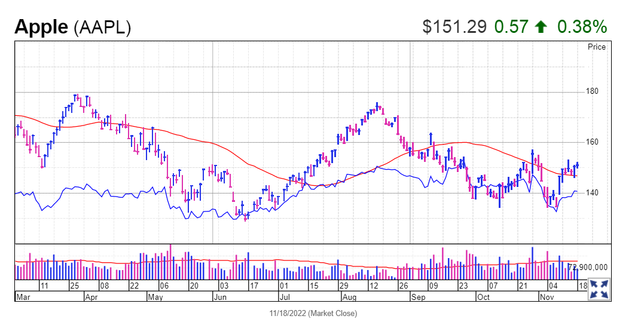Click the 180 price axis label
This screenshot has height=325, width=644.
click(592, 91)
